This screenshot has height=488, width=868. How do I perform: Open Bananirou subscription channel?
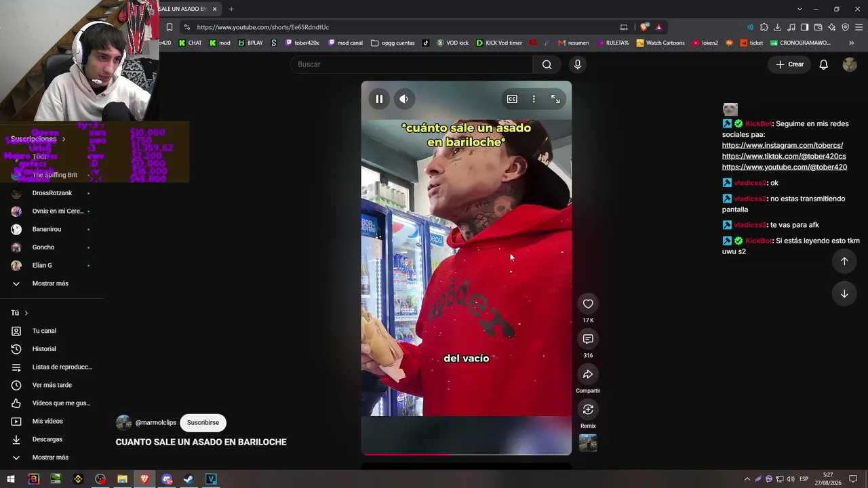(x=46, y=229)
